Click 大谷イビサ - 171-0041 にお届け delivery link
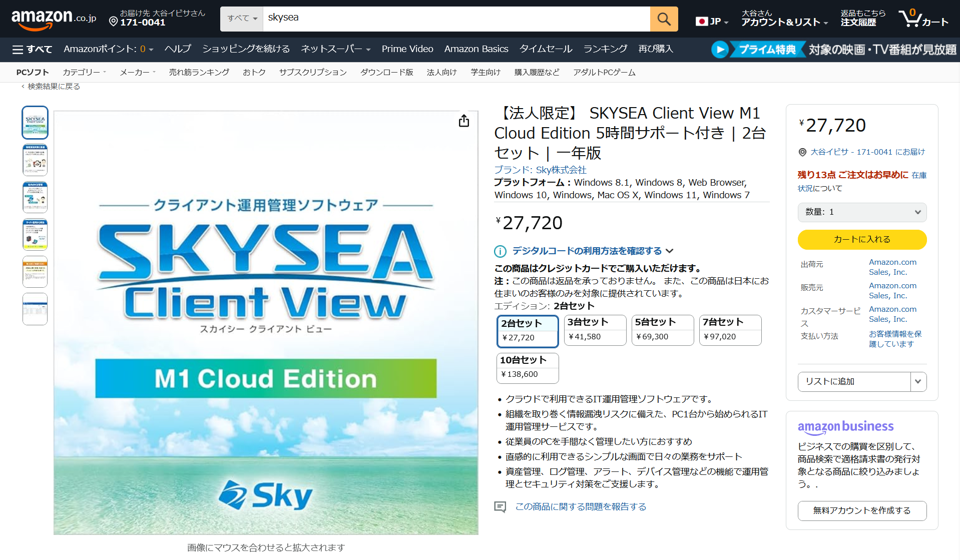 (x=868, y=152)
